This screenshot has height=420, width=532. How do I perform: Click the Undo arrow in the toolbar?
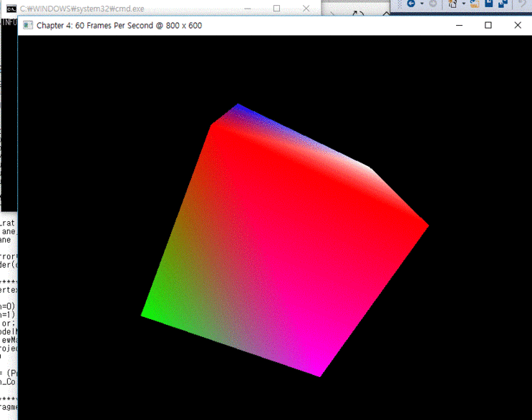523,4
